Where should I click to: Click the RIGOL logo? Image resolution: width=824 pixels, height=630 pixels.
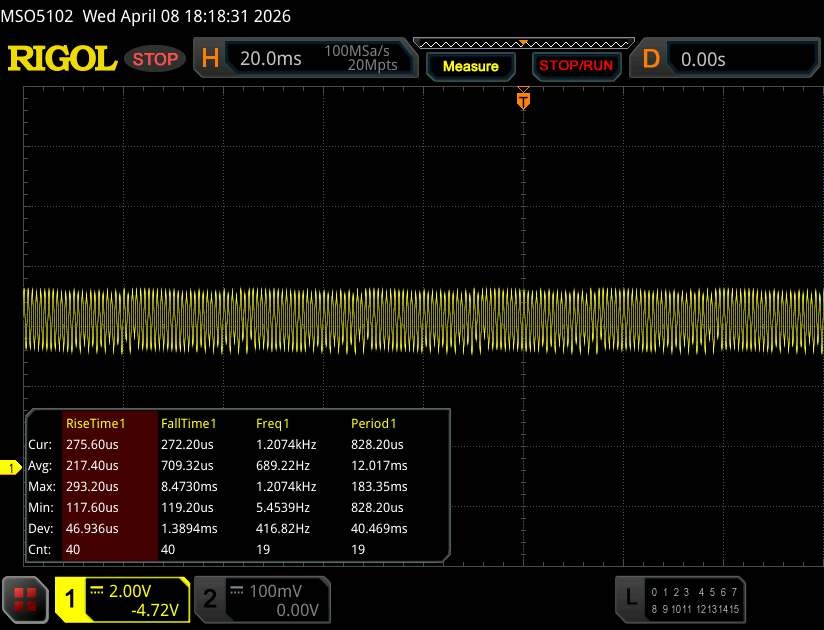tap(62, 59)
